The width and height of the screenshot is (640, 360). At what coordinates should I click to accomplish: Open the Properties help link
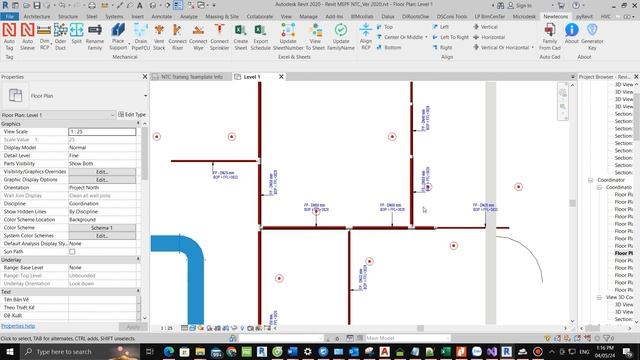click(18, 326)
